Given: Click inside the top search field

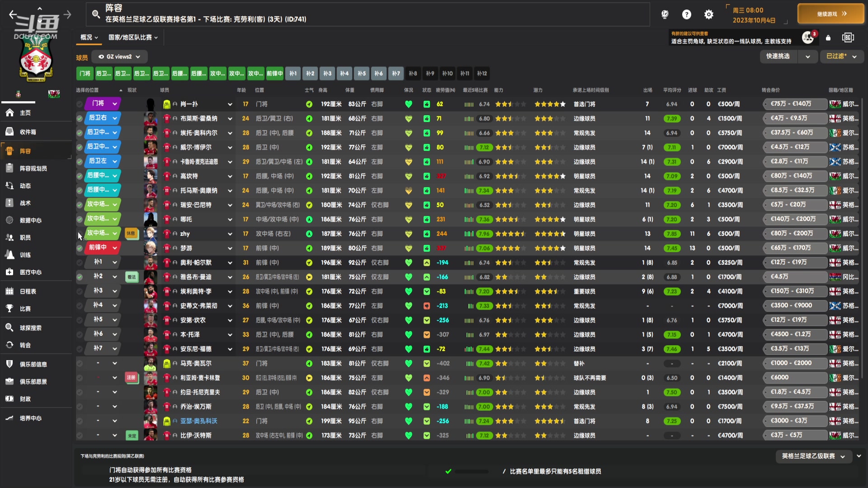Looking at the screenshot, I should point(368,14).
